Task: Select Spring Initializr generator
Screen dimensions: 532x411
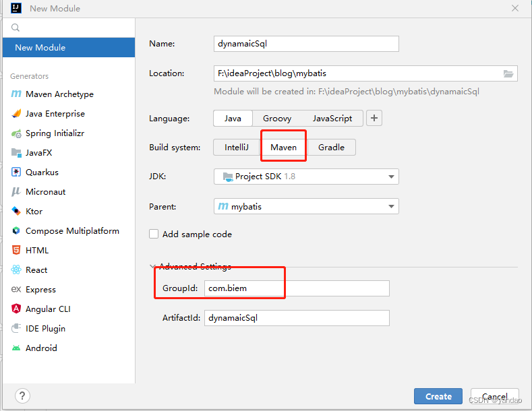Action: [69, 133]
